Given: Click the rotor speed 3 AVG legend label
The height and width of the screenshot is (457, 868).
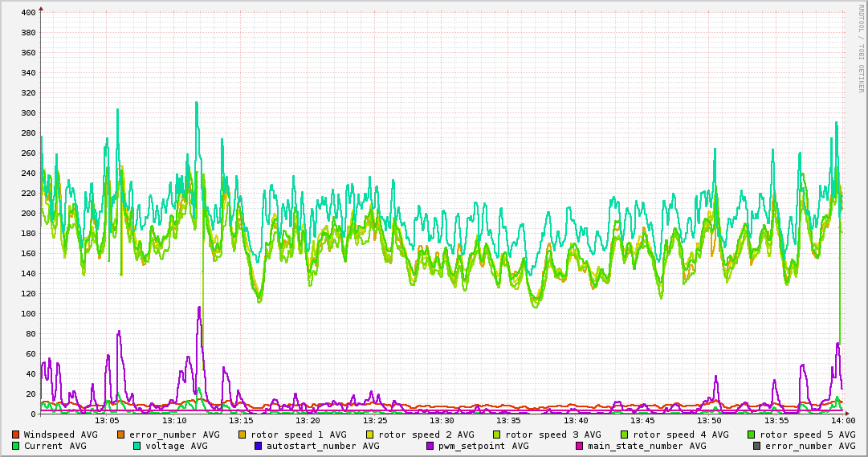Looking at the screenshot, I should [x=552, y=435].
